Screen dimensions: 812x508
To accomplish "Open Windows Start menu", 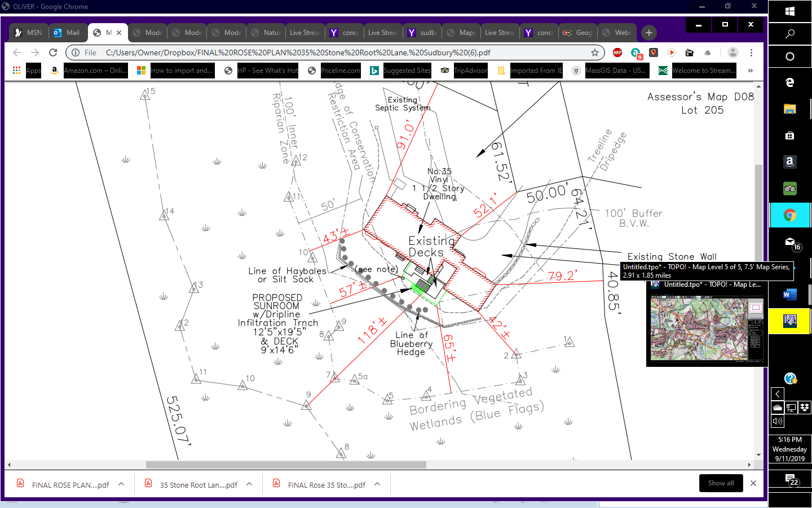I will pos(790,11).
